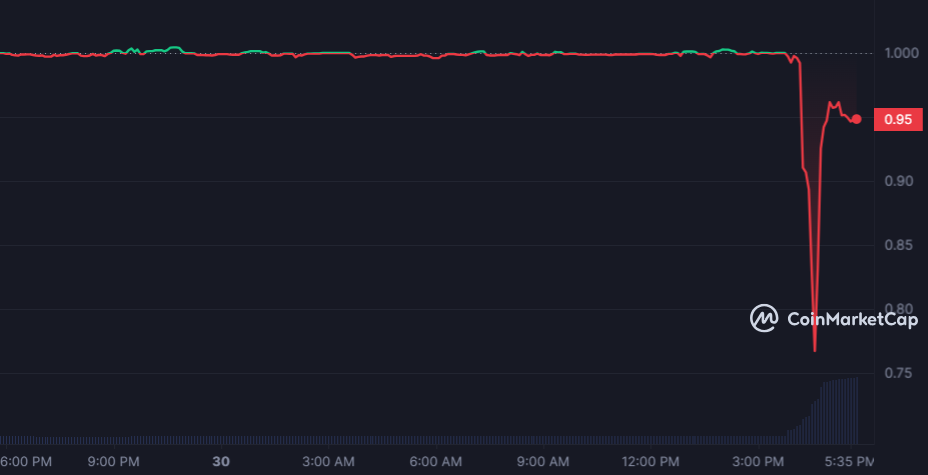Image resolution: width=928 pixels, height=475 pixels.
Task: Click the 0.80 price axis label
Action: point(897,309)
